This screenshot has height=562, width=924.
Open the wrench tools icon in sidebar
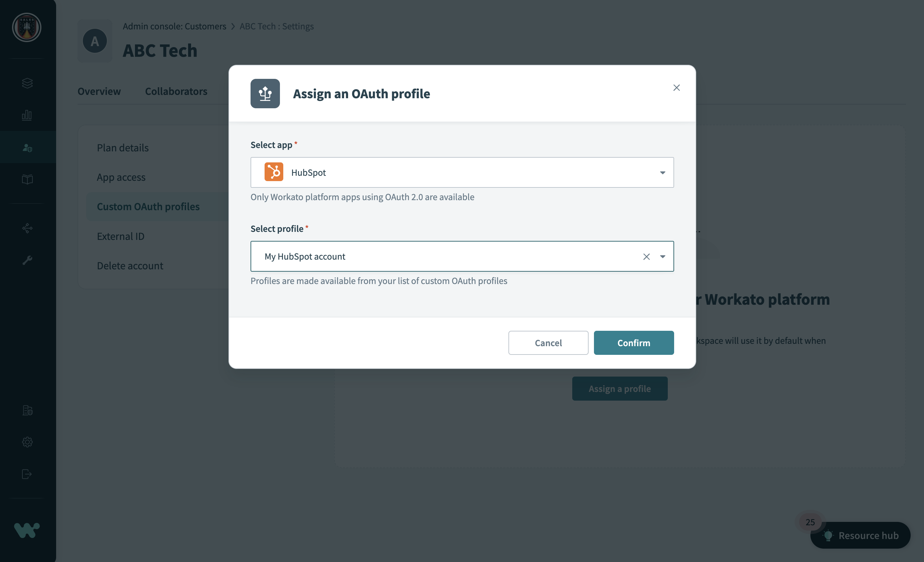(27, 260)
